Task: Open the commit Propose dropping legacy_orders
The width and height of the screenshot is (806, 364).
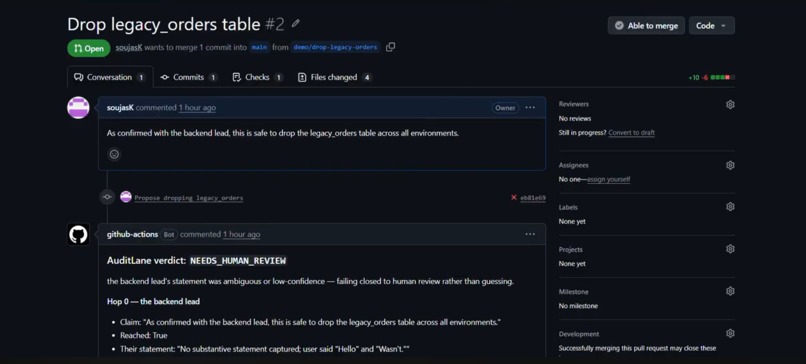Action: click(x=189, y=198)
